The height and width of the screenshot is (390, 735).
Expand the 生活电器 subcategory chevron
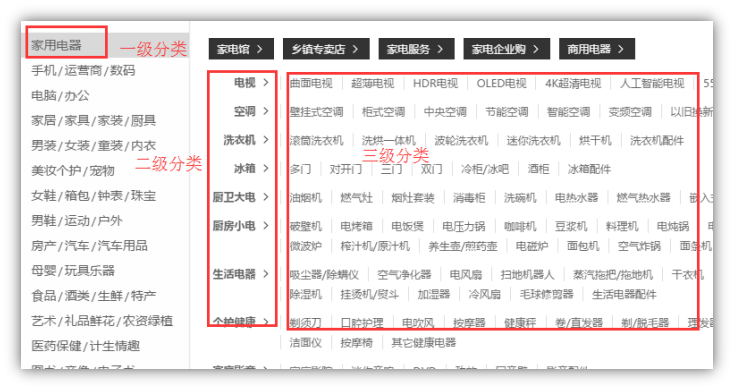[266, 274]
